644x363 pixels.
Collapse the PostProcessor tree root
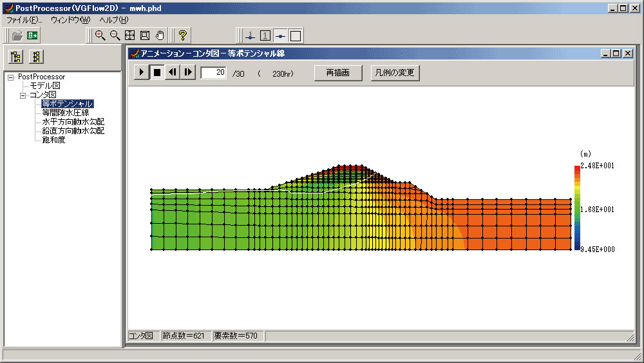[x=11, y=77]
